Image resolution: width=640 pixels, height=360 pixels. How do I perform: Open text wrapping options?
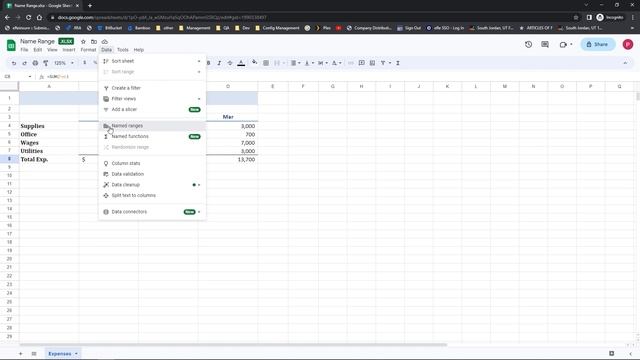coord(322,63)
